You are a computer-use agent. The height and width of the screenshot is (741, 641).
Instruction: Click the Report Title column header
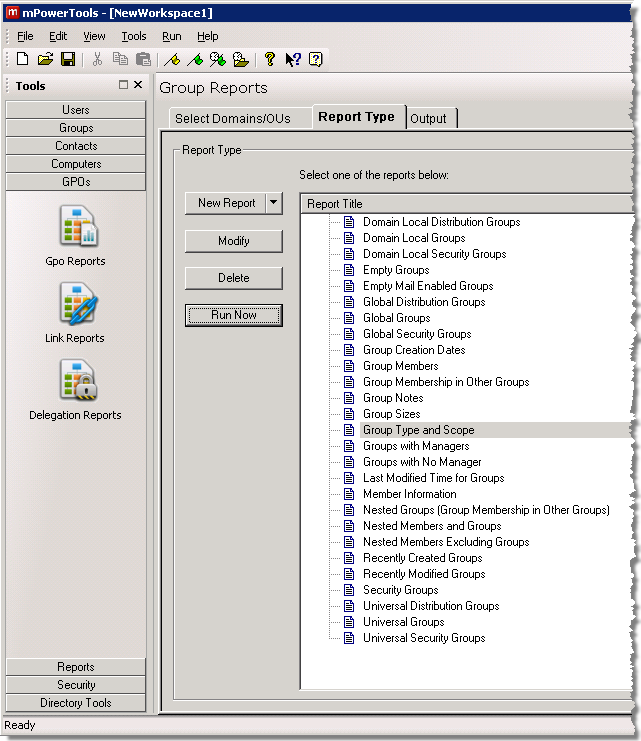click(x=467, y=204)
